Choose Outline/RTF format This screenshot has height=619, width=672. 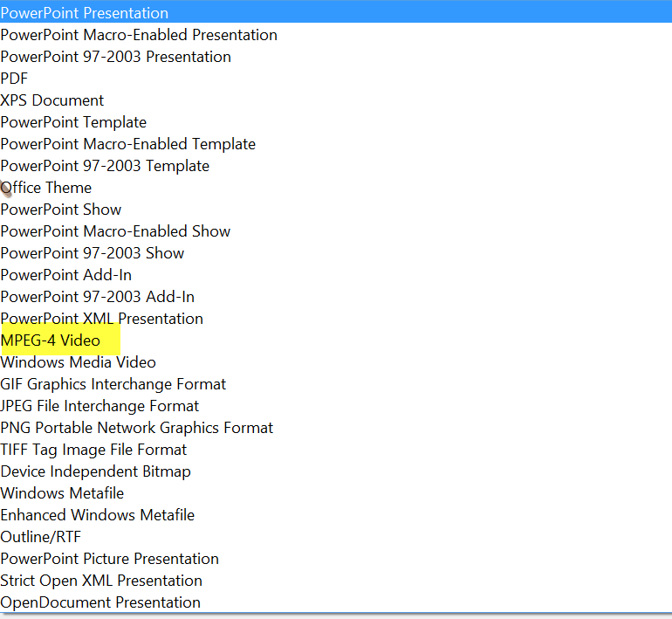(x=336, y=538)
